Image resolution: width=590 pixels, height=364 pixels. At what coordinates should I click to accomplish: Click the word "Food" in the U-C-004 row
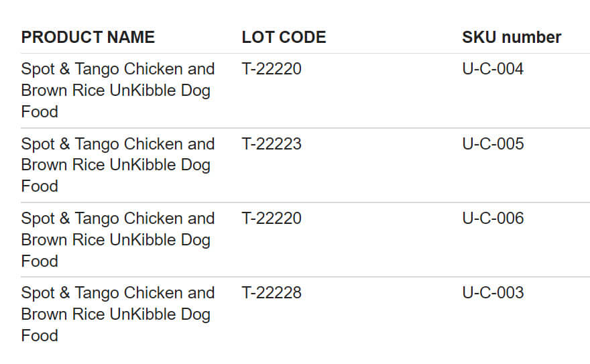[40, 111]
